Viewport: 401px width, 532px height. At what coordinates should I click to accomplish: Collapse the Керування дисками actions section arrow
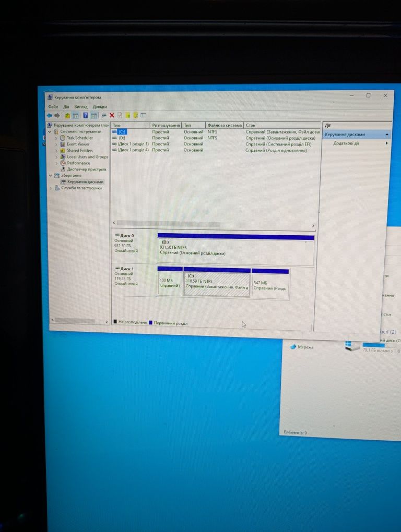pyautogui.click(x=386, y=135)
